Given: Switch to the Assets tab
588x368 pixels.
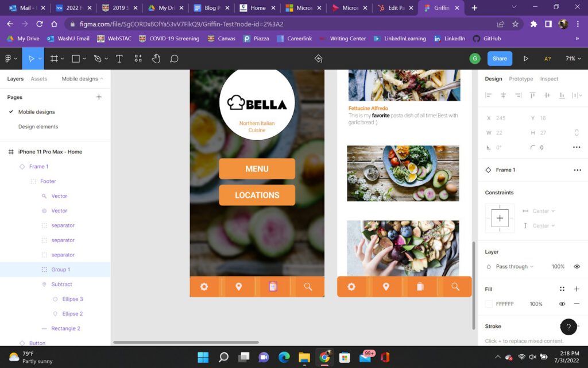Looking at the screenshot, I should coord(39,79).
